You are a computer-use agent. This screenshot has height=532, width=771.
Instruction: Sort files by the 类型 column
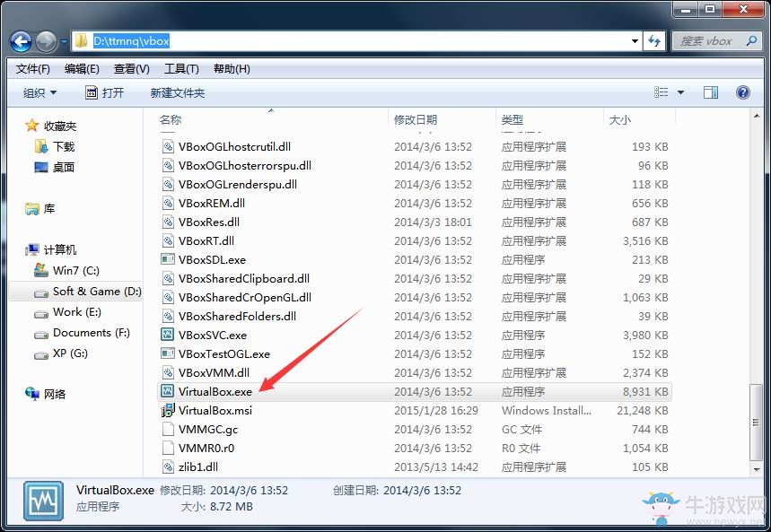512,119
